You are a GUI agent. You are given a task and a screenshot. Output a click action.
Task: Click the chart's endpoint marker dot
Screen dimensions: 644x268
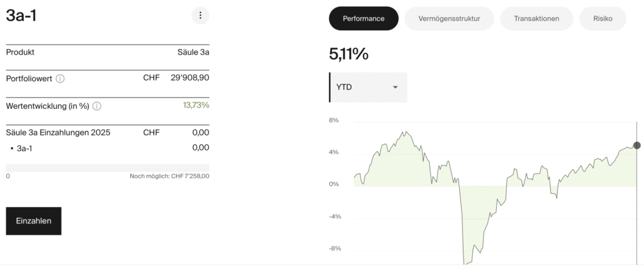pyautogui.click(x=636, y=145)
